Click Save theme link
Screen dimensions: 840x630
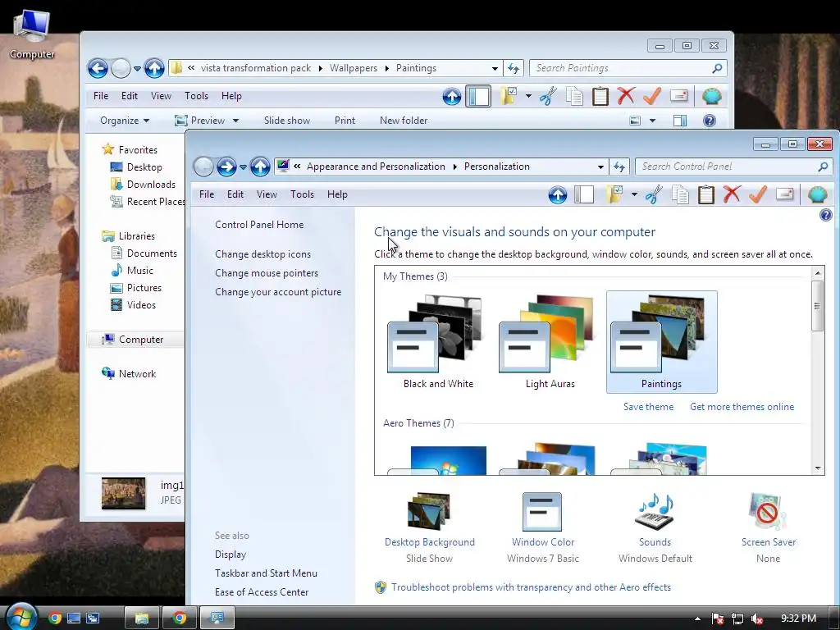click(x=648, y=407)
